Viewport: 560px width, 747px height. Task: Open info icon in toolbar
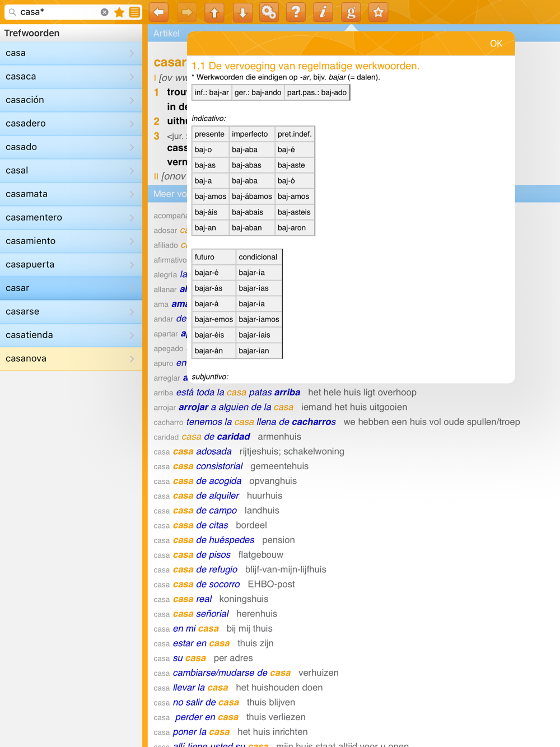click(x=323, y=12)
